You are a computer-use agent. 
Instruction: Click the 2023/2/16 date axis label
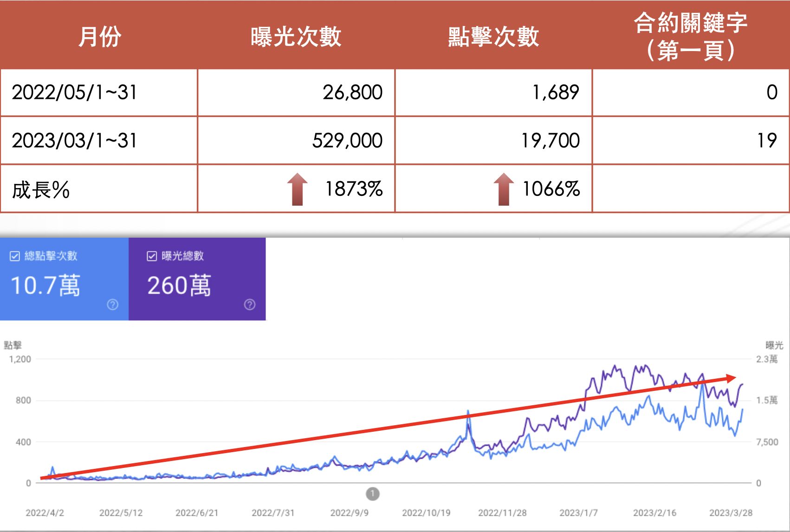click(654, 513)
